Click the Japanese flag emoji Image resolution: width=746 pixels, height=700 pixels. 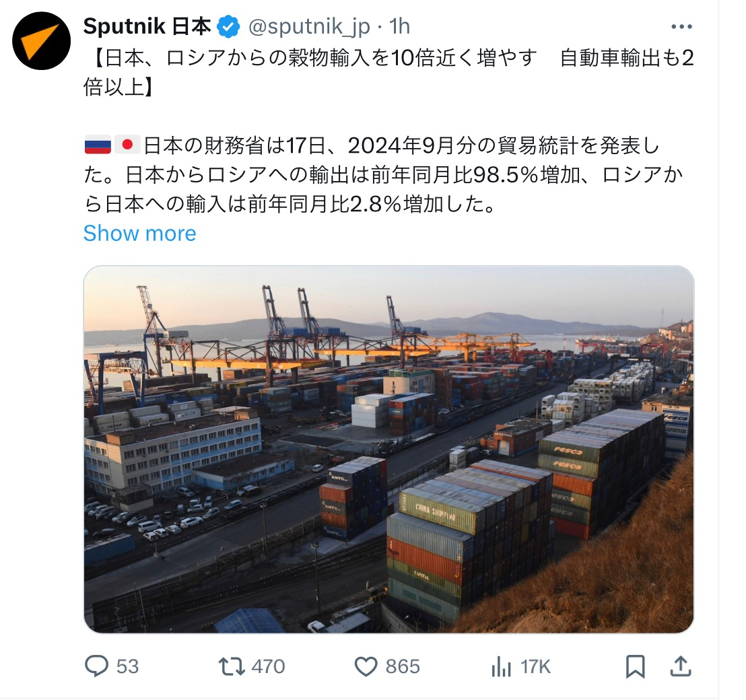point(127,145)
